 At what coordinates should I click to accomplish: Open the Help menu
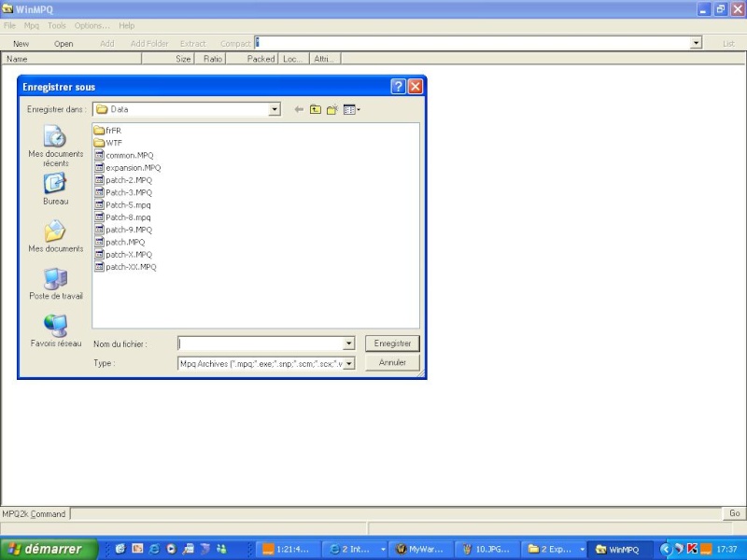click(127, 26)
